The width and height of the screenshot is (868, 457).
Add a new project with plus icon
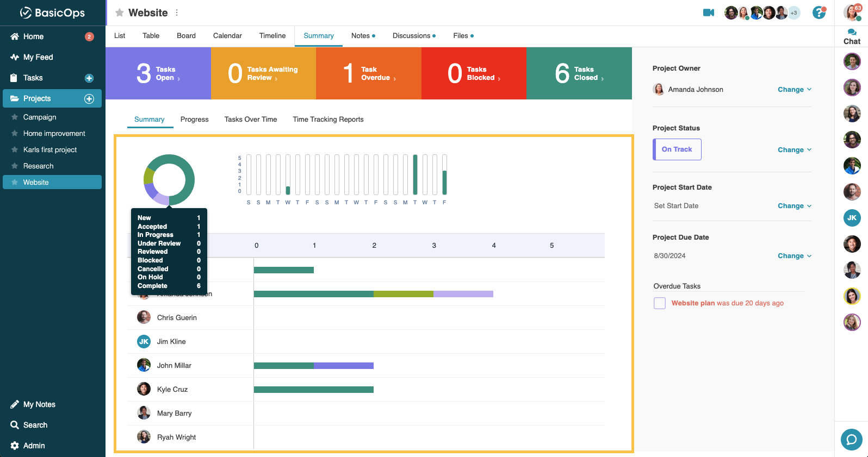(89, 99)
